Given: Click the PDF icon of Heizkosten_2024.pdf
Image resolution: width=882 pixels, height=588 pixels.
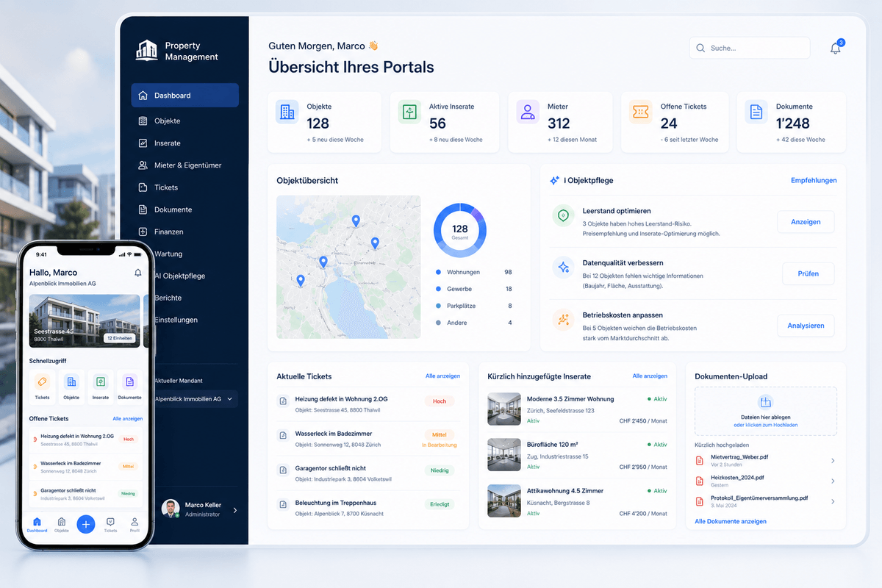Looking at the screenshot, I should (x=699, y=481).
